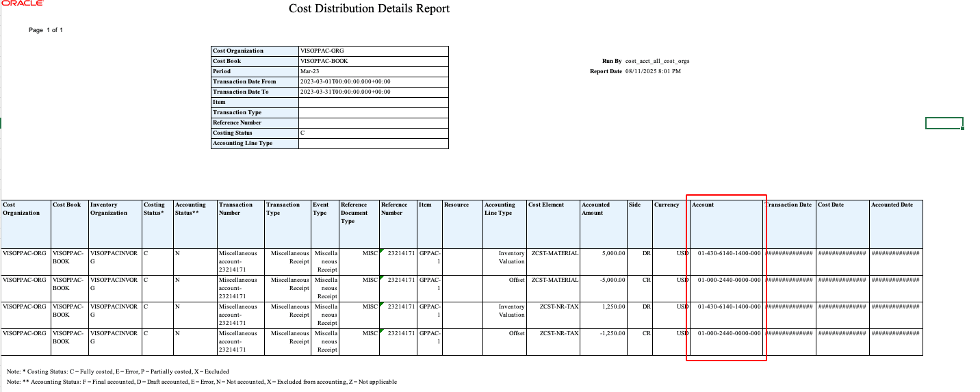980x392 pixels.
Task: Click the Transaction Date column header
Action: (789, 224)
